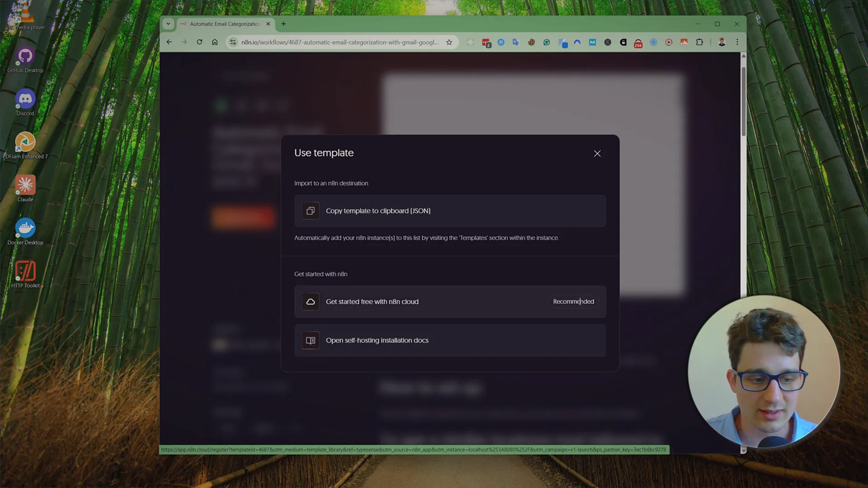Copy template to clipboard (JSON)
Screen dimensions: 868x488
(450, 211)
